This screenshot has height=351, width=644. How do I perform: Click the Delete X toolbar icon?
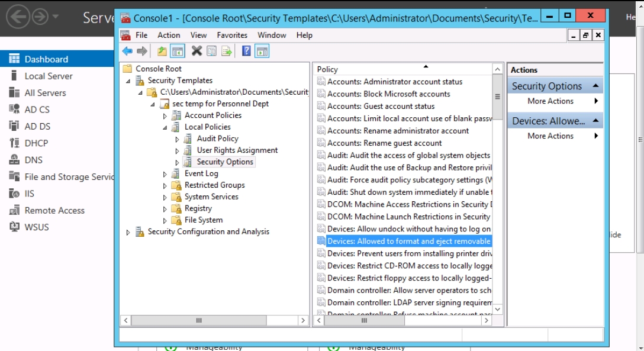click(x=197, y=51)
